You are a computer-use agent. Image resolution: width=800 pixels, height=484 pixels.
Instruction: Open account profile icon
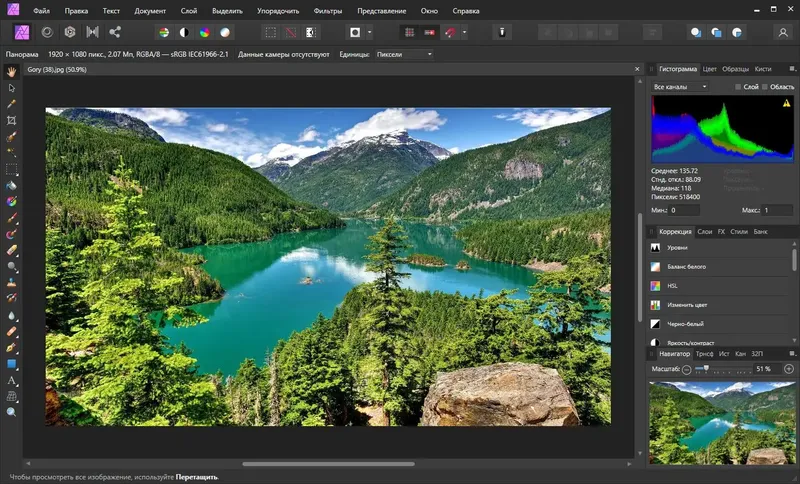click(783, 33)
